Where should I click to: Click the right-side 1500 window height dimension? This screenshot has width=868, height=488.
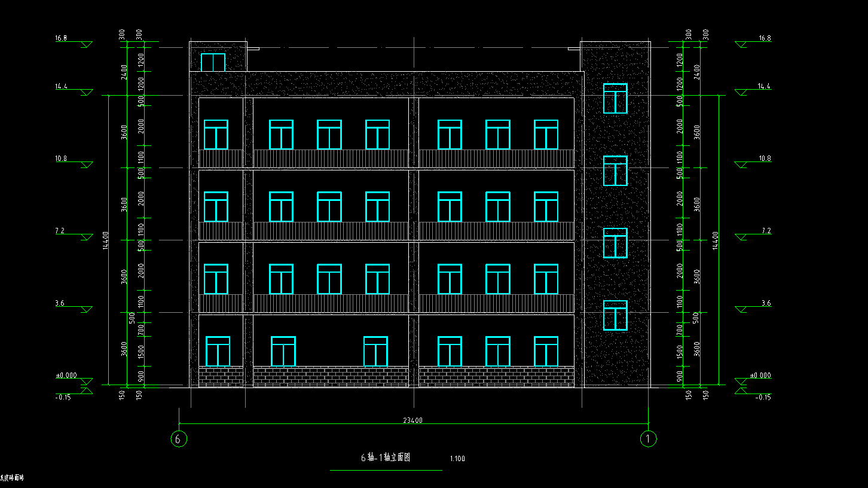pos(679,352)
